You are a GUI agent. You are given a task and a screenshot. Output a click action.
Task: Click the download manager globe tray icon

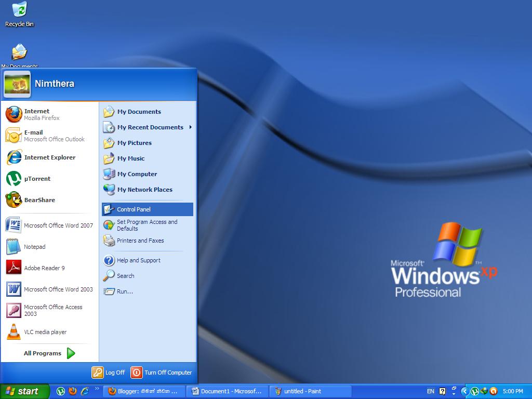point(484,391)
